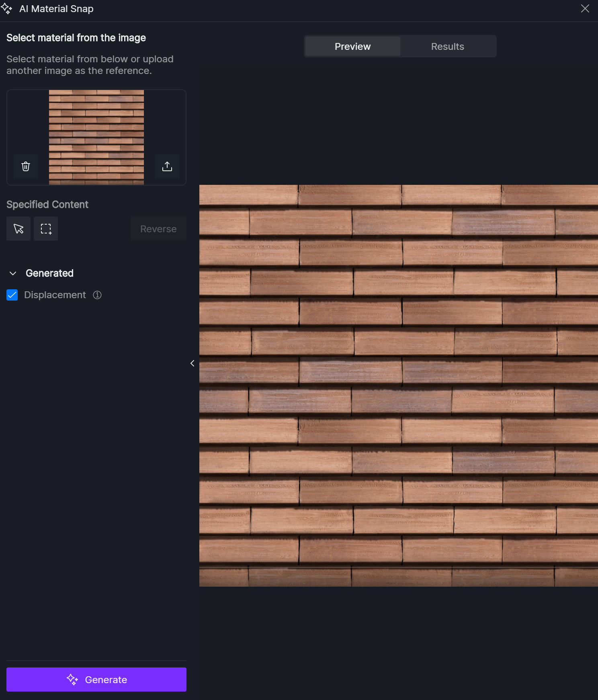Switch to the Results tab
The width and height of the screenshot is (598, 700).
[447, 47]
